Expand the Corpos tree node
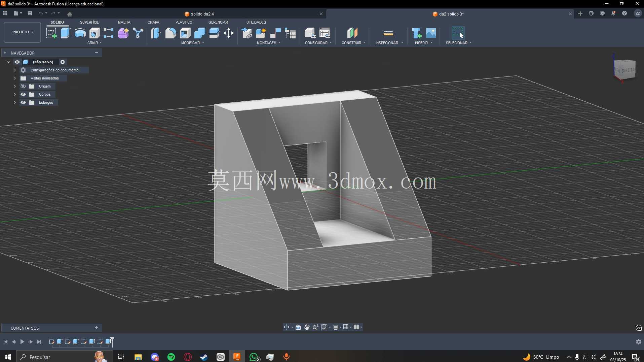This screenshot has height=362, width=644. 15,94
